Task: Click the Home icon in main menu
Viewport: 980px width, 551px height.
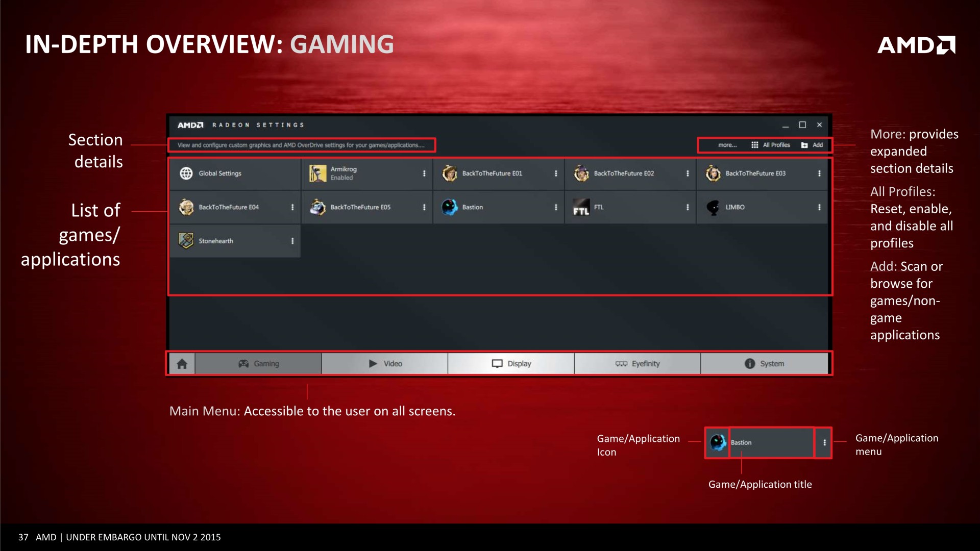Action: tap(182, 364)
